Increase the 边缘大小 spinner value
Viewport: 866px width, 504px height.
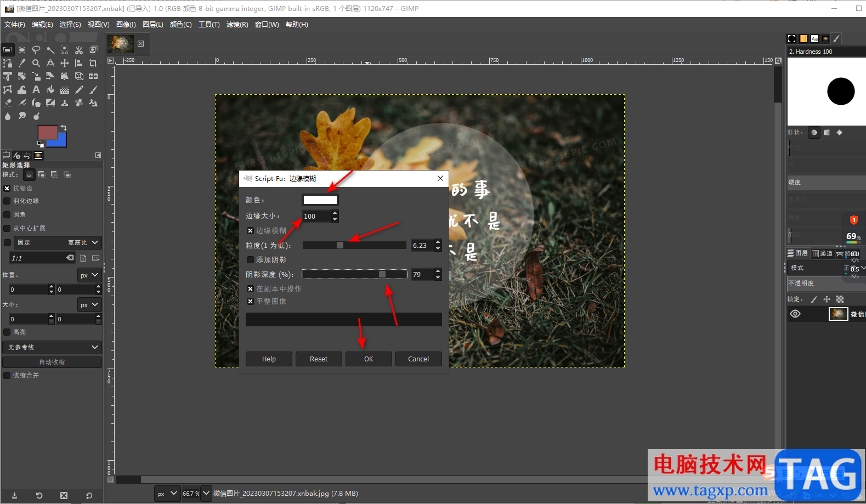click(335, 213)
